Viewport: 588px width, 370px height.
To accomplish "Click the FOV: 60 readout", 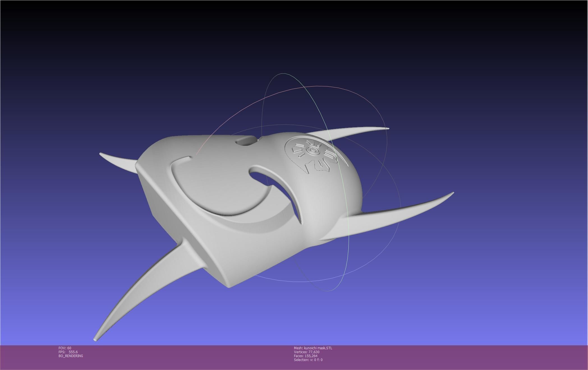I will 65,348.
